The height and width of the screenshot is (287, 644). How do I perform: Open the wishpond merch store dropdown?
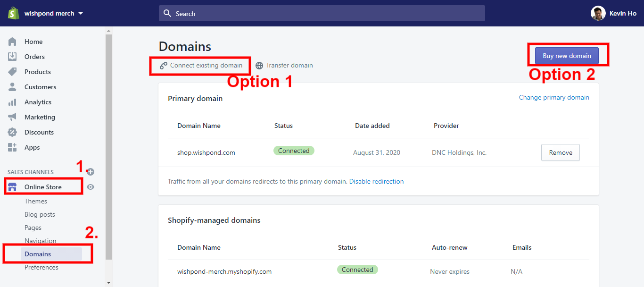(54, 13)
